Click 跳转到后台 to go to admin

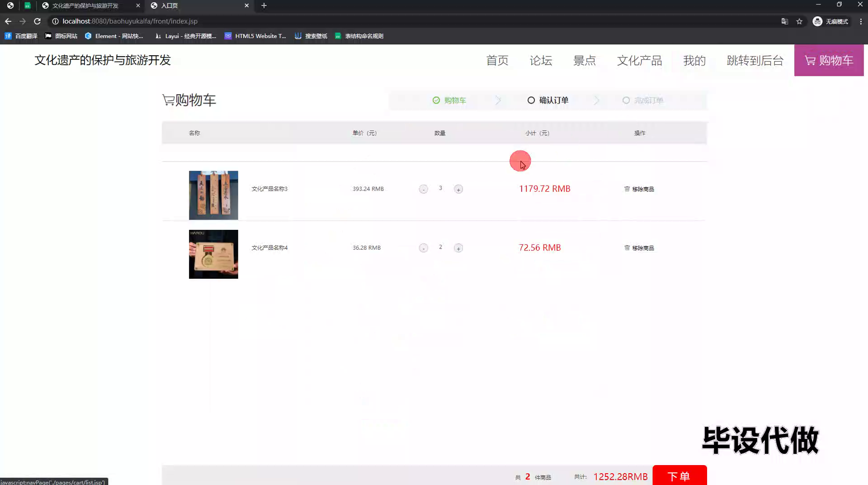[755, 60]
